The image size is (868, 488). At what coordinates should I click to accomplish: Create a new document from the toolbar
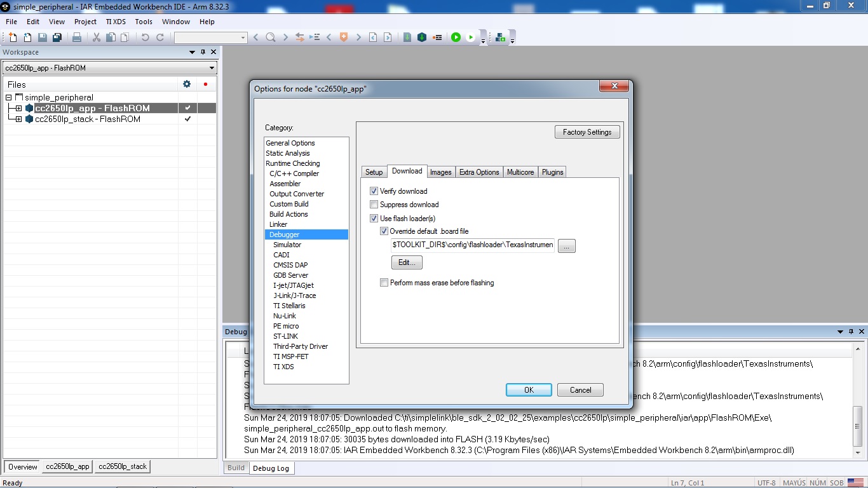[13, 37]
